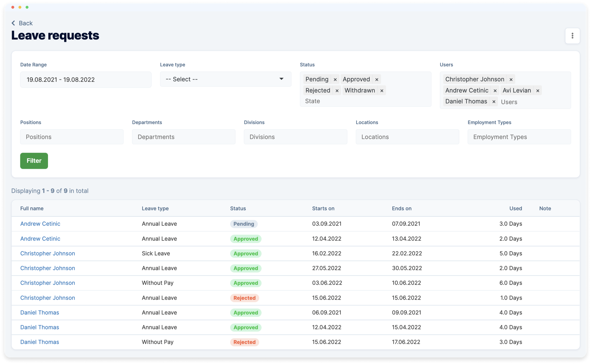Remove Avi Levian from Users filter
The width and height of the screenshot is (591, 364).
coord(538,90)
